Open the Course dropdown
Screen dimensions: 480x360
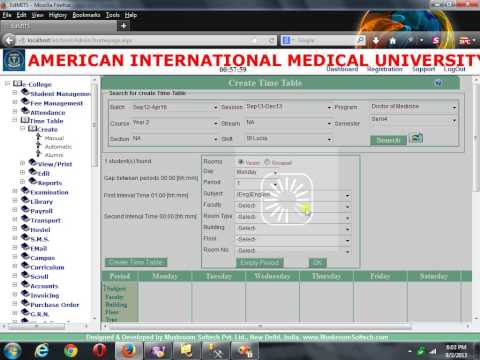[175, 123]
